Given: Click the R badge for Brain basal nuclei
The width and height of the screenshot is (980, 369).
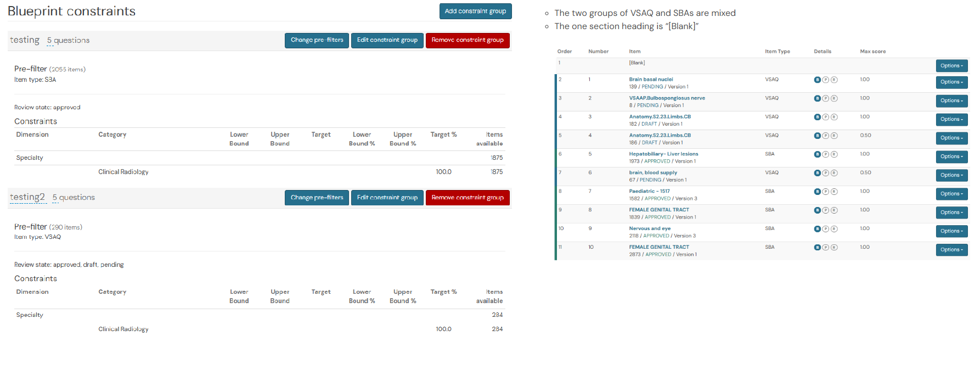Looking at the screenshot, I should [834, 80].
